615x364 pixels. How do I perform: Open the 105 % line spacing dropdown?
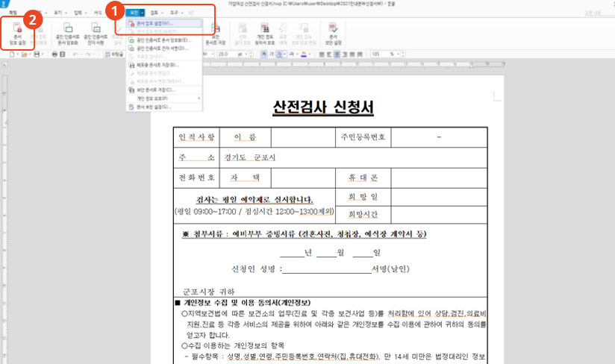coord(398,54)
